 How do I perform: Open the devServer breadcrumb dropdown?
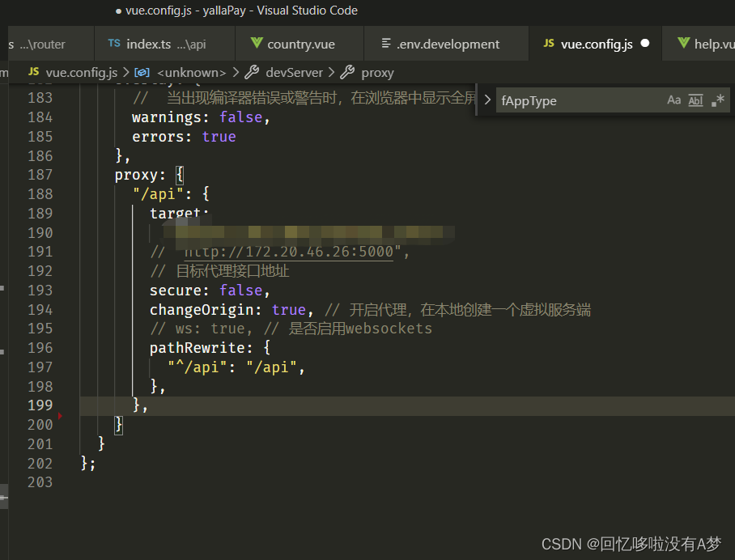coord(295,72)
